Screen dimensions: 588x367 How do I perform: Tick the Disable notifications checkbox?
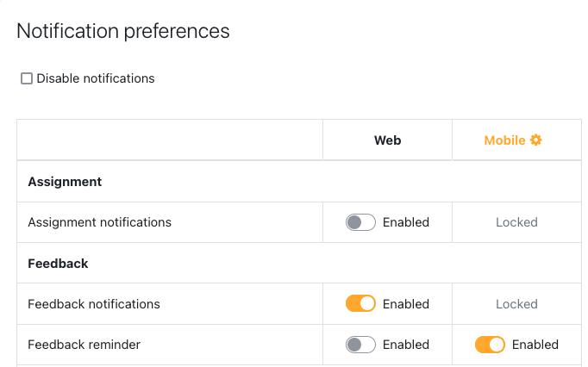(x=27, y=78)
